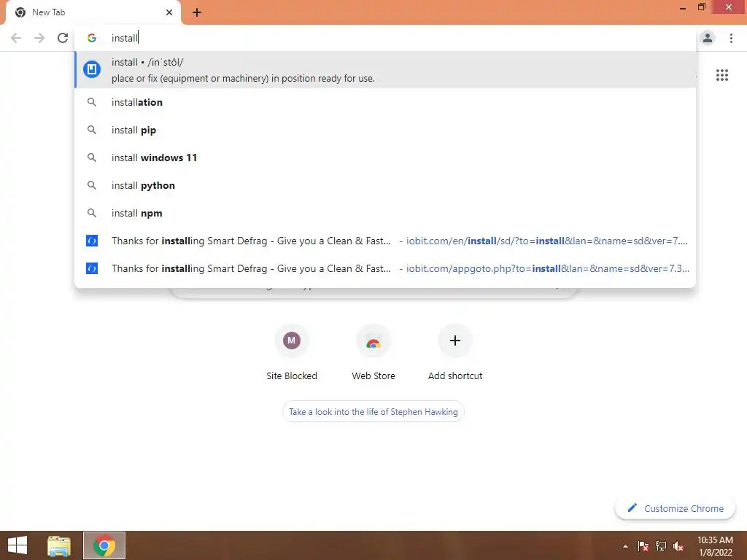This screenshot has height=560, width=747.
Task: Click the Add shortcut label
Action: 455,376
